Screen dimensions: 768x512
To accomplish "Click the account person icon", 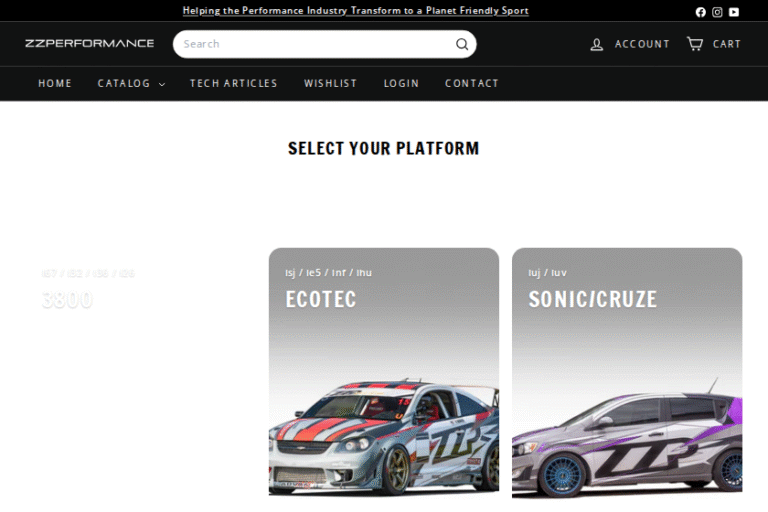I will click(597, 44).
